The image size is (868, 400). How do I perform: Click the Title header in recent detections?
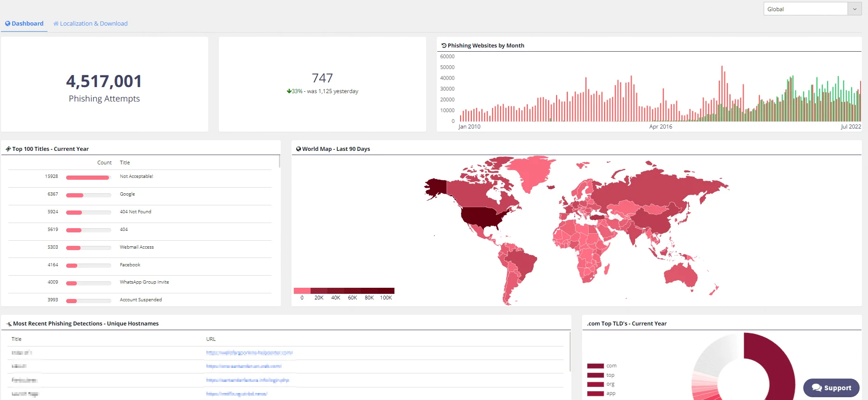click(x=16, y=339)
